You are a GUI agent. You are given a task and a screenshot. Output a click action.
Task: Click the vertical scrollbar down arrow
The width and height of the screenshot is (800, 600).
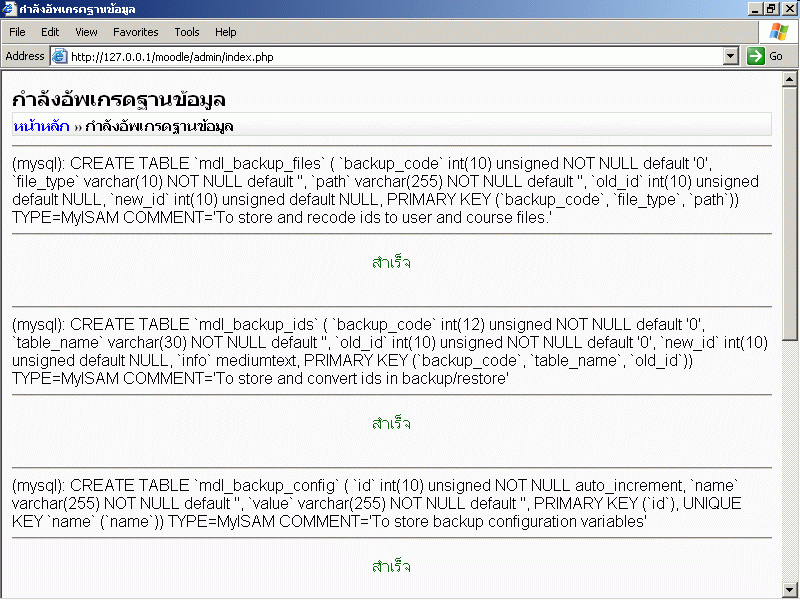pos(791,589)
